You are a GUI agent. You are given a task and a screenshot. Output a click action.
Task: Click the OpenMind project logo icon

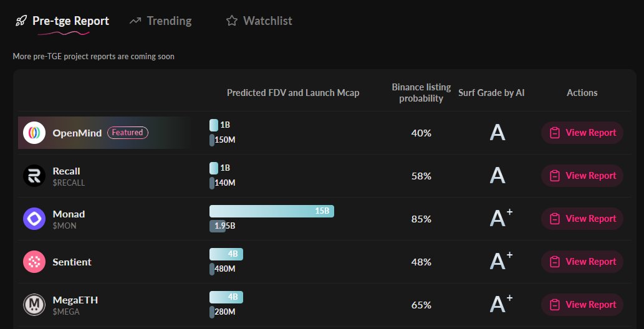(34, 133)
